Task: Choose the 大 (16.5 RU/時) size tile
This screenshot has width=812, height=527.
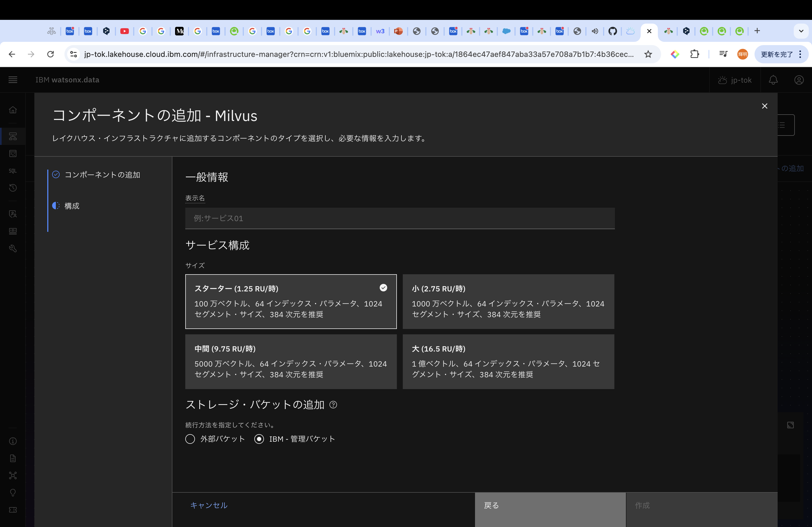Action: tap(508, 361)
